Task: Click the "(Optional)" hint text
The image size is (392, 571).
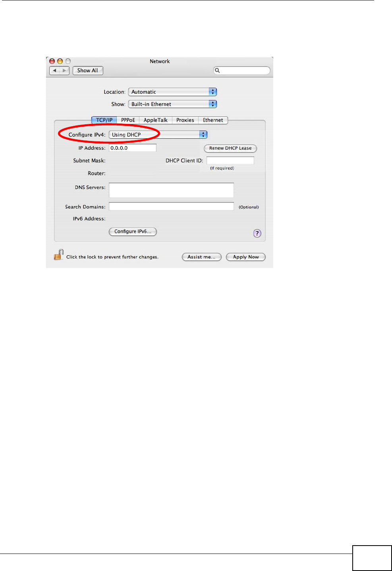Action: tap(249, 207)
